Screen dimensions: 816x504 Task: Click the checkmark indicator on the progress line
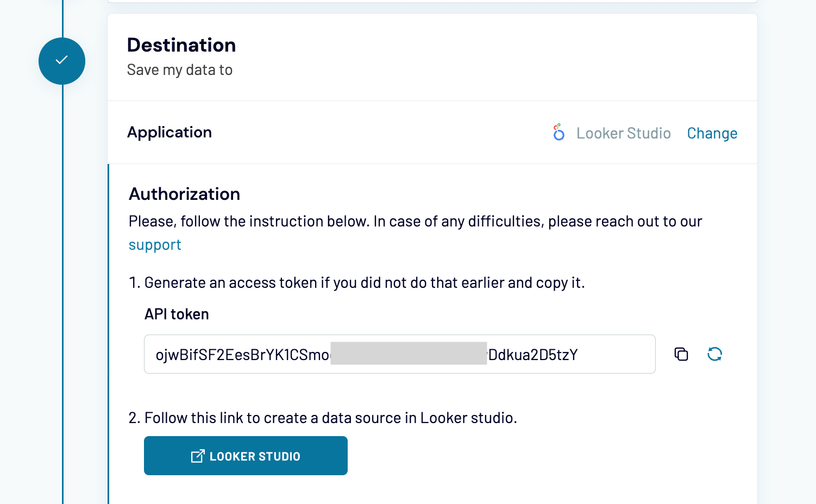coord(61,61)
